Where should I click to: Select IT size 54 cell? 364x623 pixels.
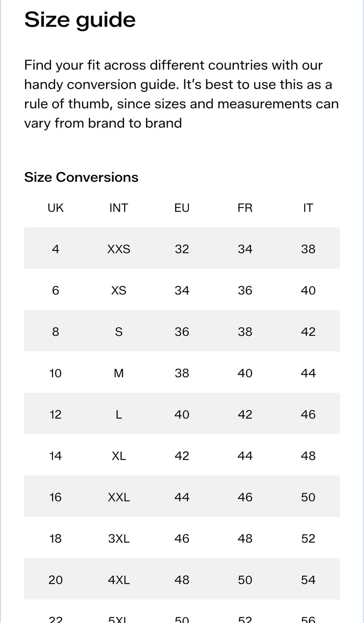click(x=308, y=580)
